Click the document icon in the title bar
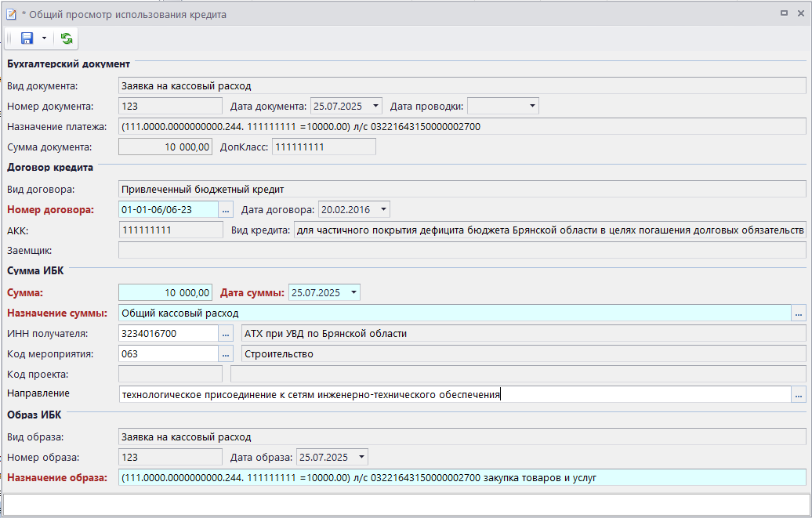Viewport: 812px width, 518px height. pyautogui.click(x=11, y=14)
